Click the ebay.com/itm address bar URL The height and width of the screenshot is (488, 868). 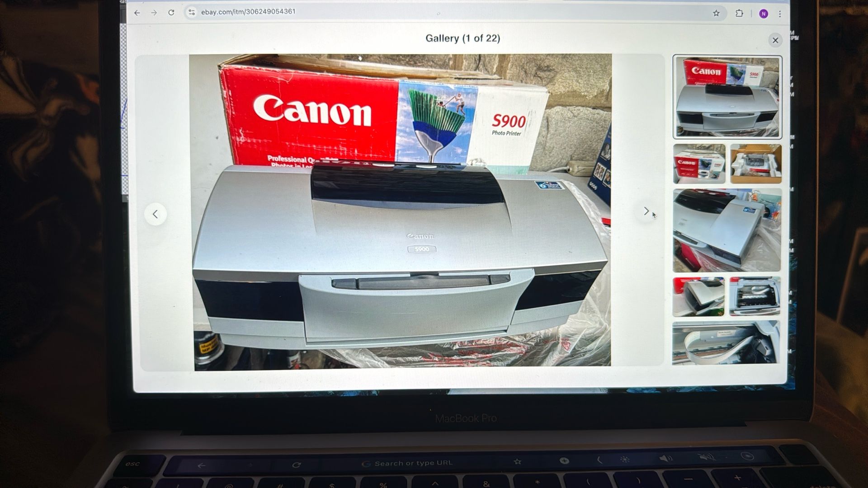click(x=248, y=12)
